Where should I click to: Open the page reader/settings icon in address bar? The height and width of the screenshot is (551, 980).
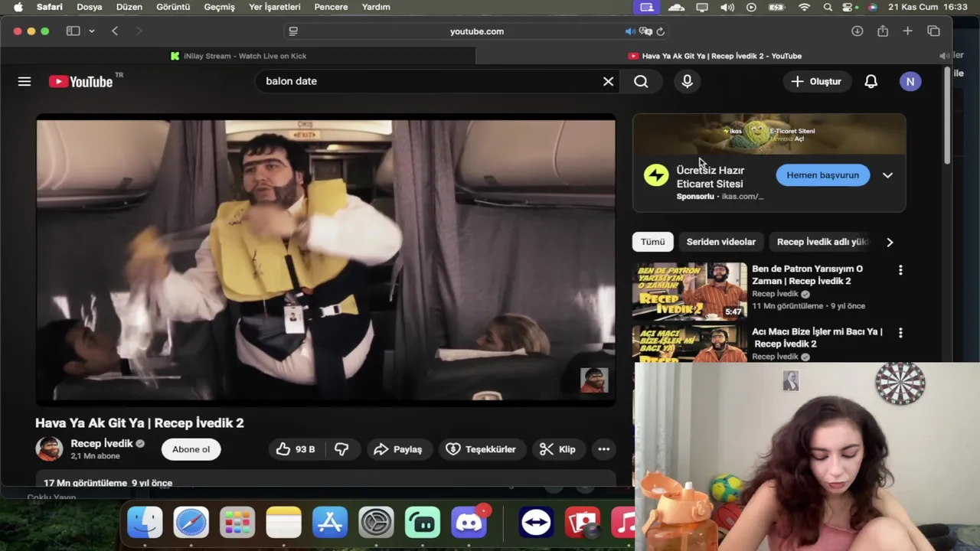pyautogui.click(x=293, y=31)
